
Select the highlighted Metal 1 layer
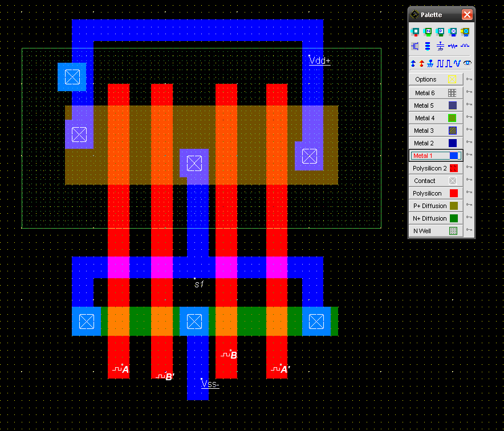(436, 156)
